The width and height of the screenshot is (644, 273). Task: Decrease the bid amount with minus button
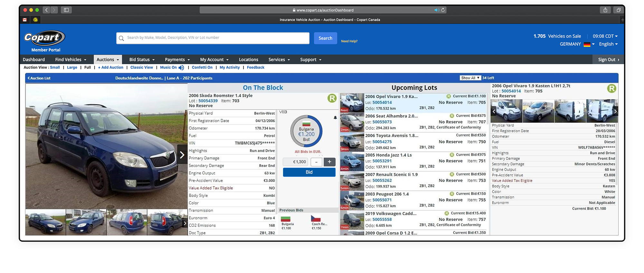tap(317, 162)
